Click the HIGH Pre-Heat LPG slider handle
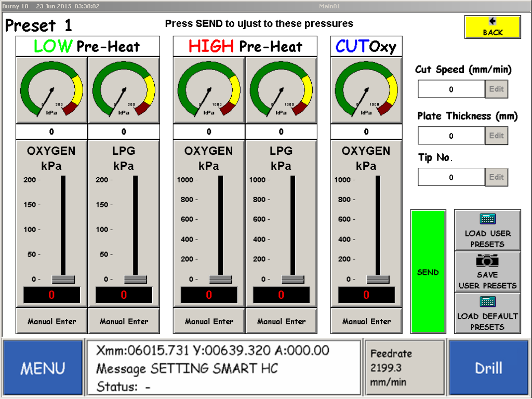This screenshot has width=532, height=399. [293, 279]
